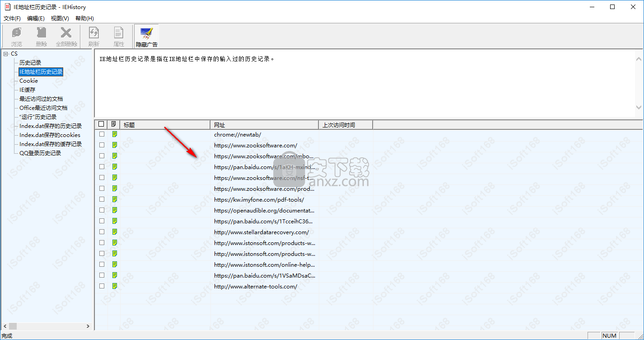Open the View (视图) menu
Viewport: 644px width, 340px height.
point(60,19)
